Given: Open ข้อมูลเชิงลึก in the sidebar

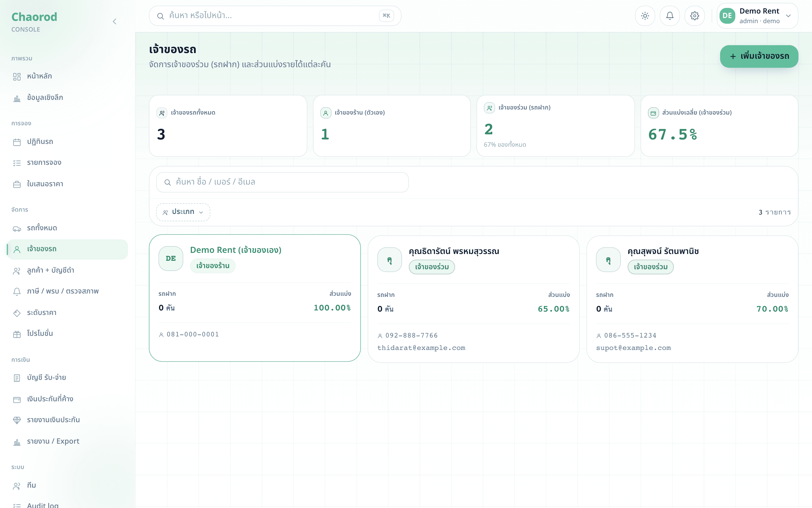Looking at the screenshot, I should (67, 98).
